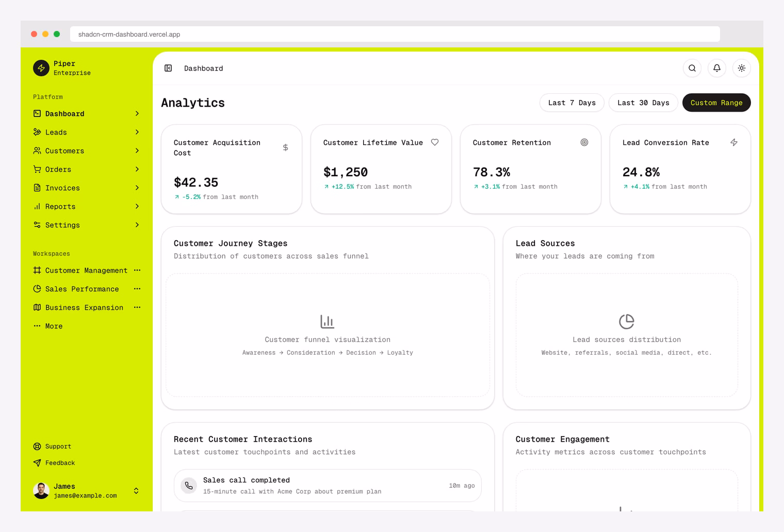Screen dimensions: 784x532
Task: Open the Settings menu item
Action: pyautogui.click(x=87, y=225)
